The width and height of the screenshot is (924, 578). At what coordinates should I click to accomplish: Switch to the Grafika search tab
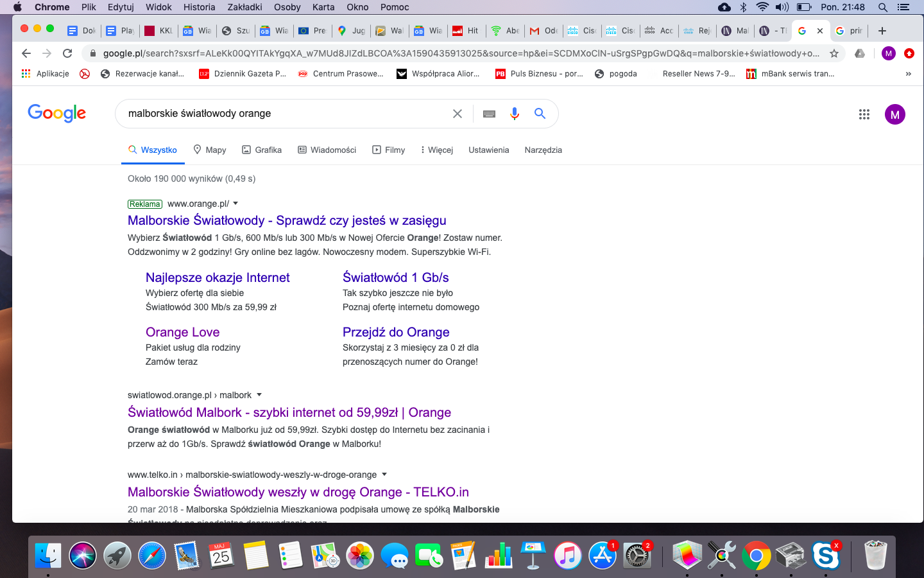pyautogui.click(x=262, y=150)
